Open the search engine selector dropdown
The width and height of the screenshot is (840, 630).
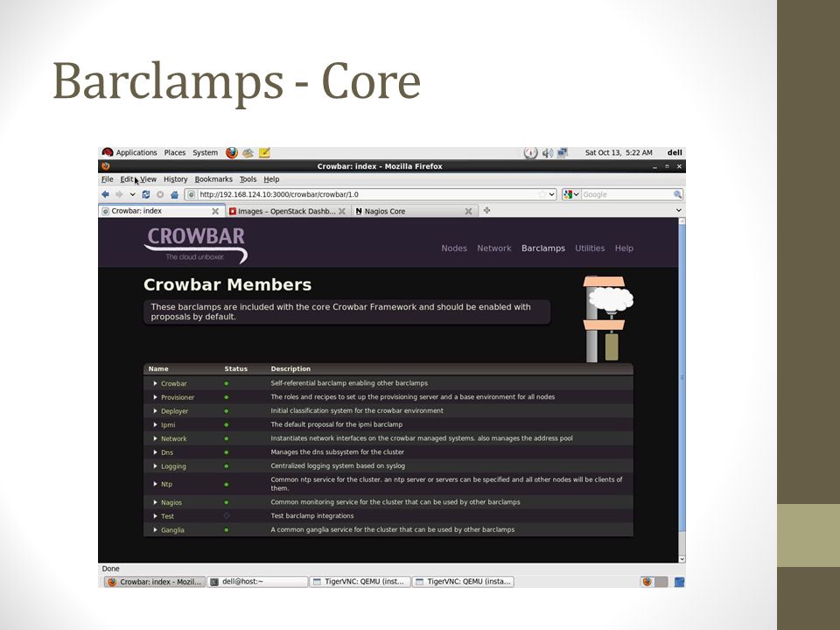(571, 194)
